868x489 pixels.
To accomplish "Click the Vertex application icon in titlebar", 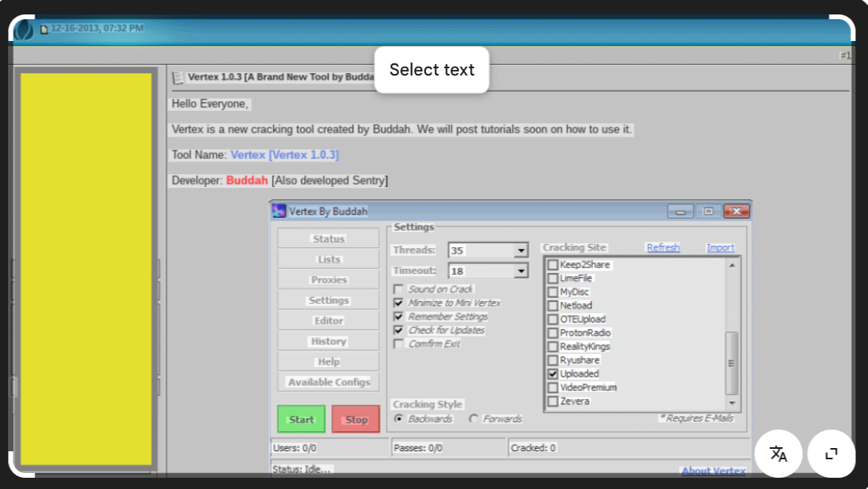I will coord(278,210).
